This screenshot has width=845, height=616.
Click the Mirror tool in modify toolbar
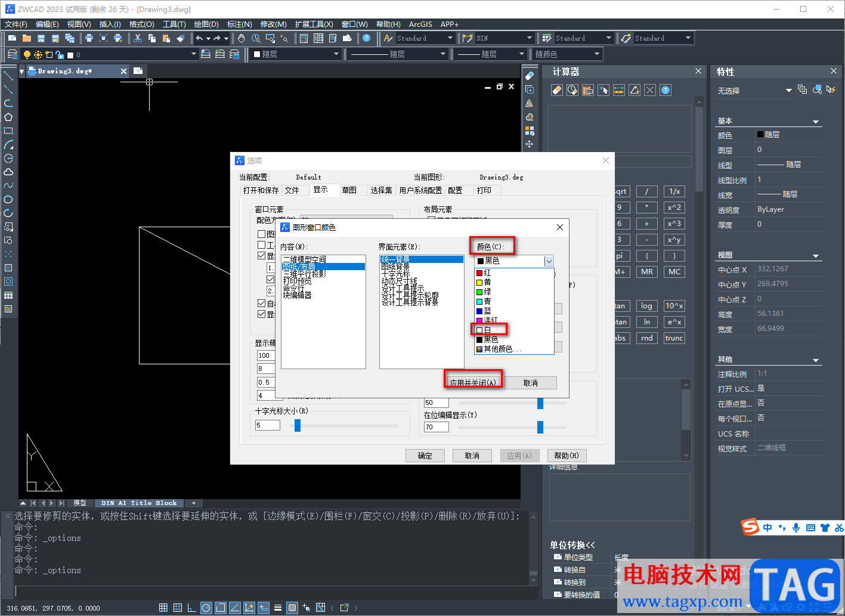click(530, 103)
